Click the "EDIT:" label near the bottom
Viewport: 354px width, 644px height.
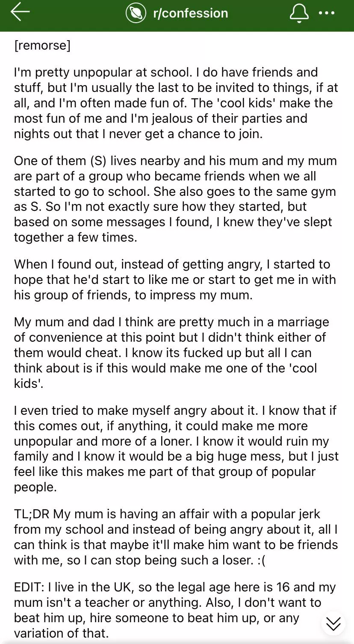[x=29, y=587]
